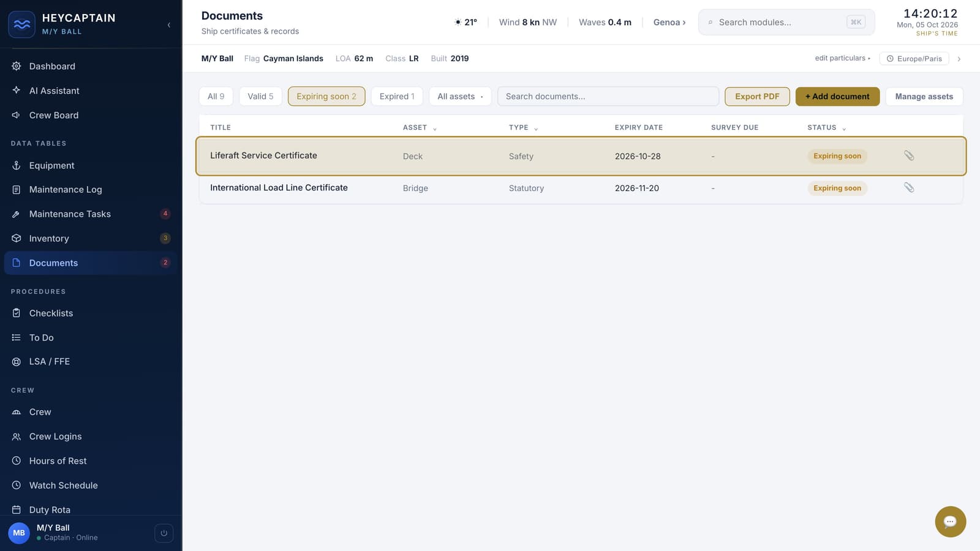Open attachment for Liferaft Service Certificate
Screen dimensions: 980x551
tap(909, 156)
